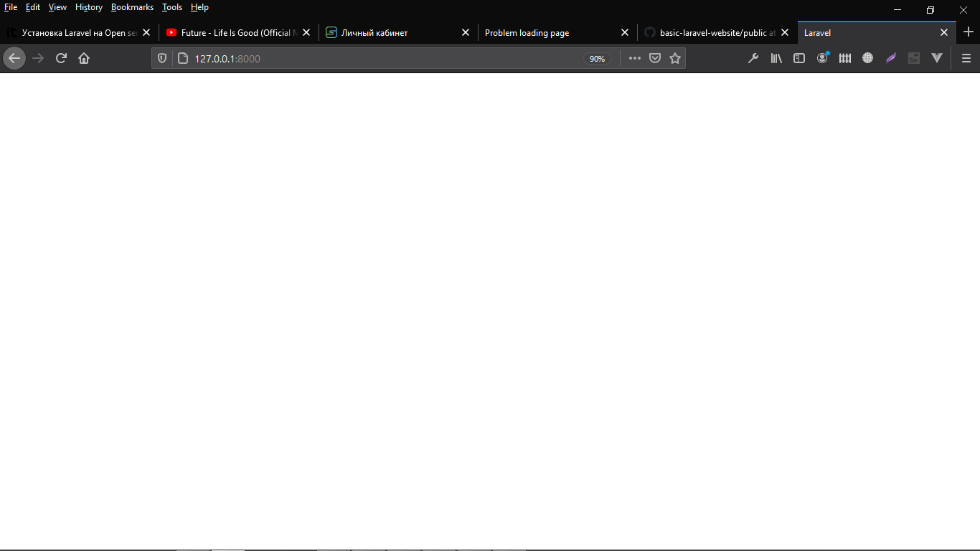Go back to the previous page

[14, 58]
